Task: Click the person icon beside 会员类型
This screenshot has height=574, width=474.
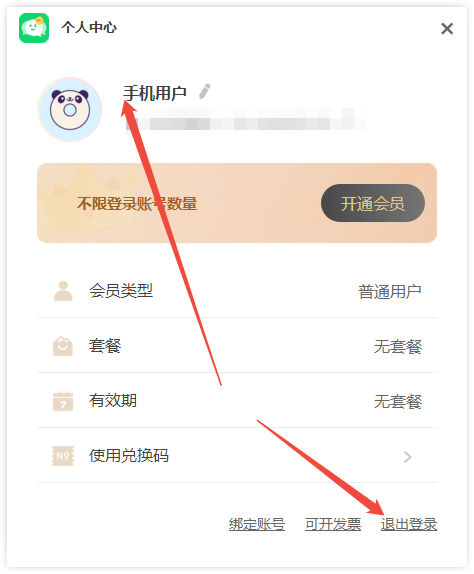Action: tap(63, 291)
